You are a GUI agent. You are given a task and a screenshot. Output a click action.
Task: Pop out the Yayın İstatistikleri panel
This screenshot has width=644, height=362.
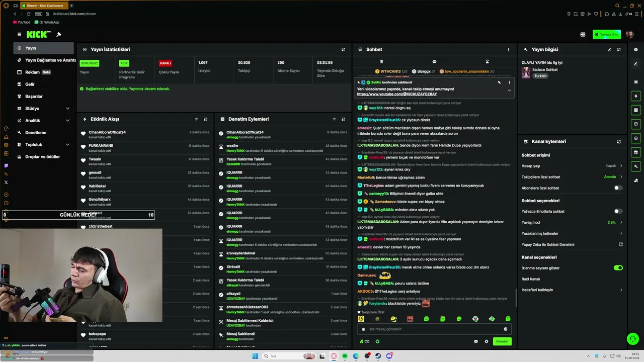pos(344,50)
